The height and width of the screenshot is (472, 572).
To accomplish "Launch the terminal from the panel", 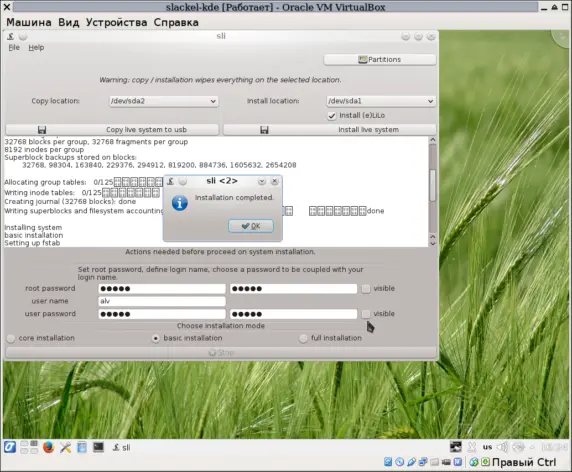I will (x=98, y=447).
